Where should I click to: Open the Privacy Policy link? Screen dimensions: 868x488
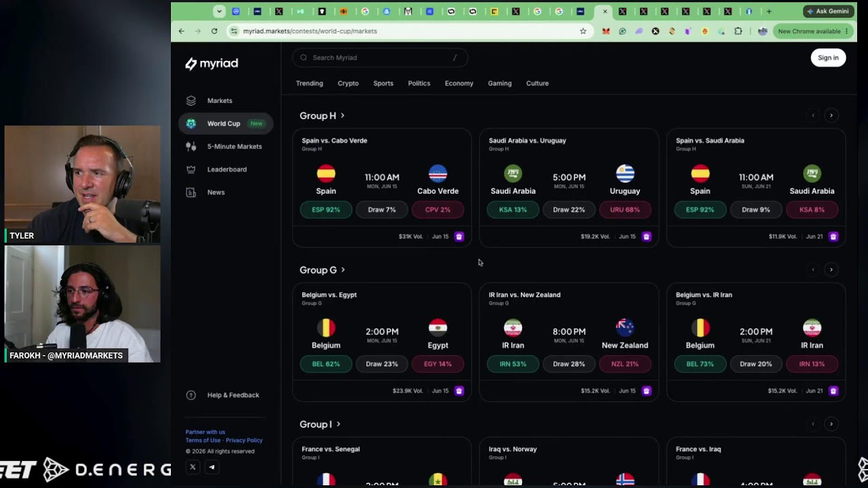click(x=244, y=441)
